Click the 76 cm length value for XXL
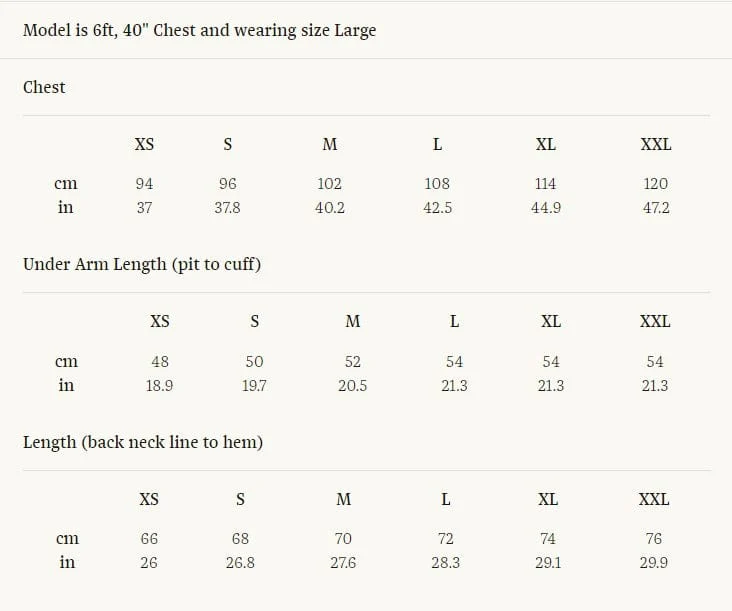The width and height of the screenshot is (732, 611). [x=654, y=539]
